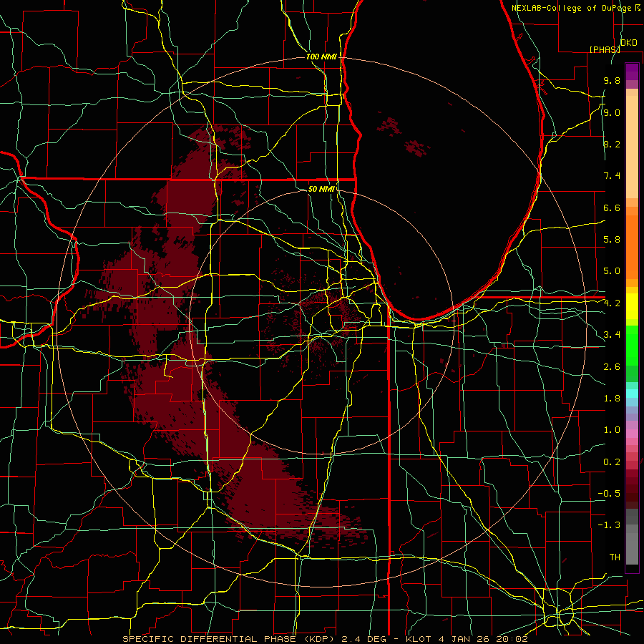644x644 pixels.
Task: Click the 100 NMI range ring label
Action: [321, 57]
